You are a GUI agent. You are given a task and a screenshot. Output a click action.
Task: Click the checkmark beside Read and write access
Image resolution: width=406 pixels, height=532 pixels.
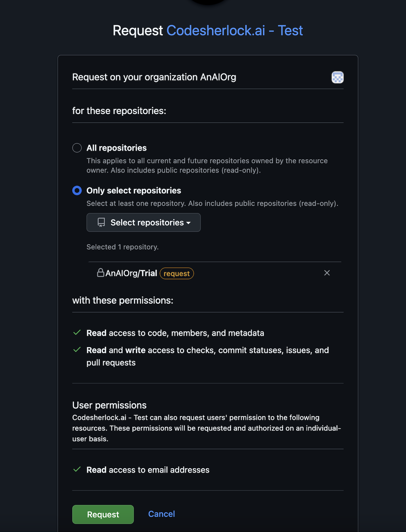pos(77,350)
